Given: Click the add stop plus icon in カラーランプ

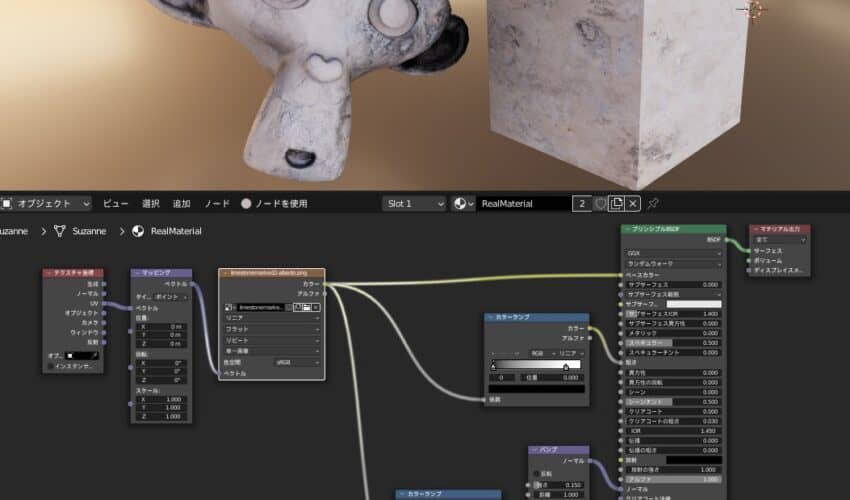Looking at the screenshot, I should (493, 353).
